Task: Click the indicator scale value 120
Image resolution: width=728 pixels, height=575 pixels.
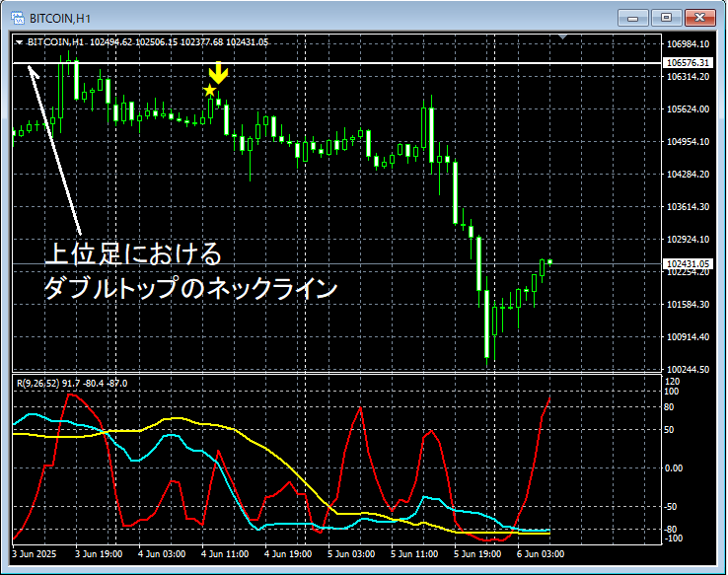Action: click(x=673, y=382)
